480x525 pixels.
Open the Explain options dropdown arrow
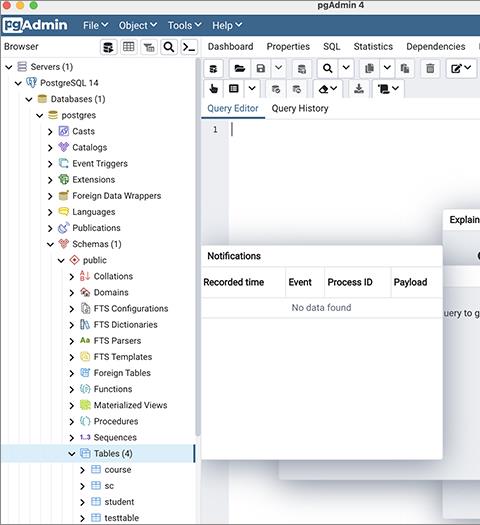point(252,89)
